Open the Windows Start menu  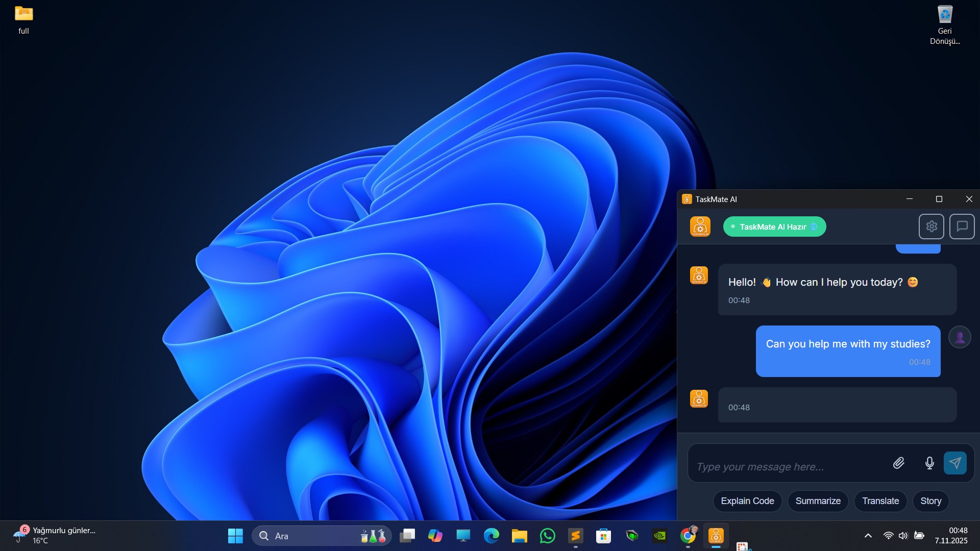pos(235,536)
